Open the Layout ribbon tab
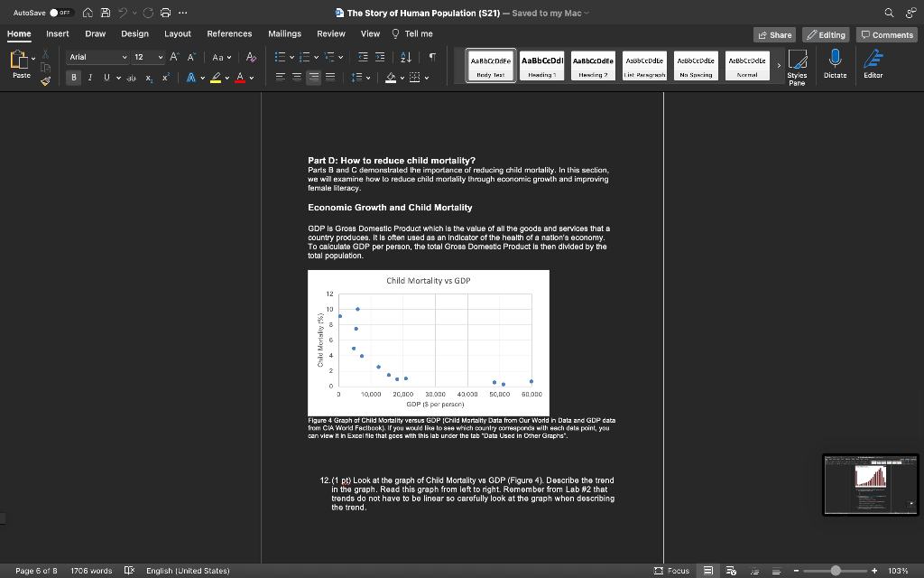The width and height of the screenshot is (924, 578). click(x=178, y=33)
